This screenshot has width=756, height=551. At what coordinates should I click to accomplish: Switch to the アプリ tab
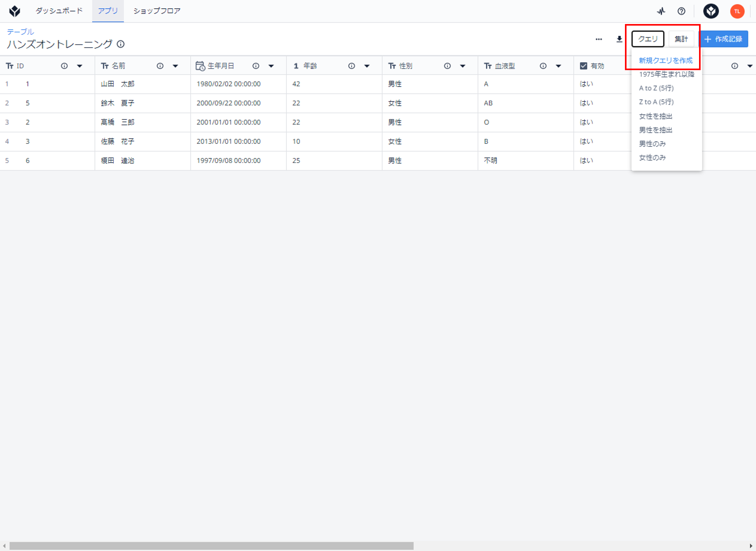pyautogui.click(x=108, y=11)
